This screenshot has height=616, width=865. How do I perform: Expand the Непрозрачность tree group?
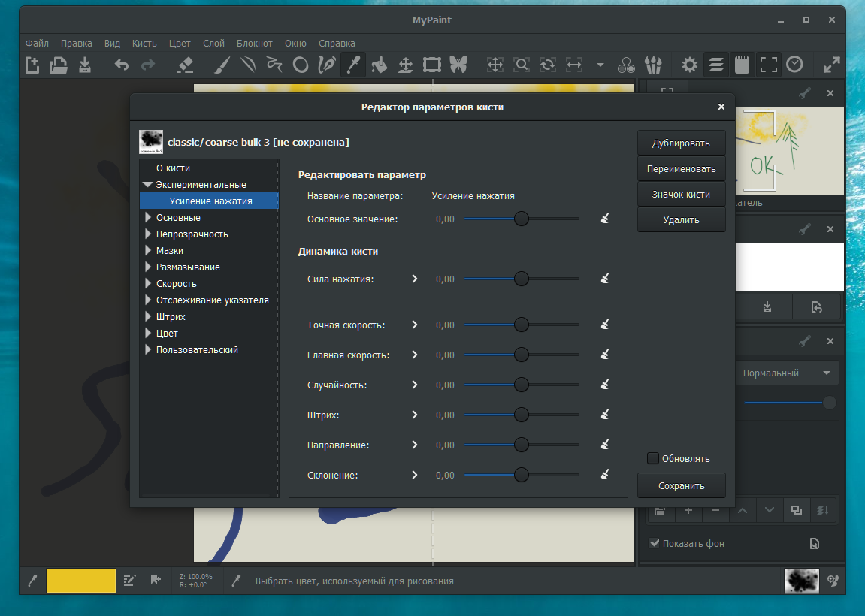pos(148,234)
